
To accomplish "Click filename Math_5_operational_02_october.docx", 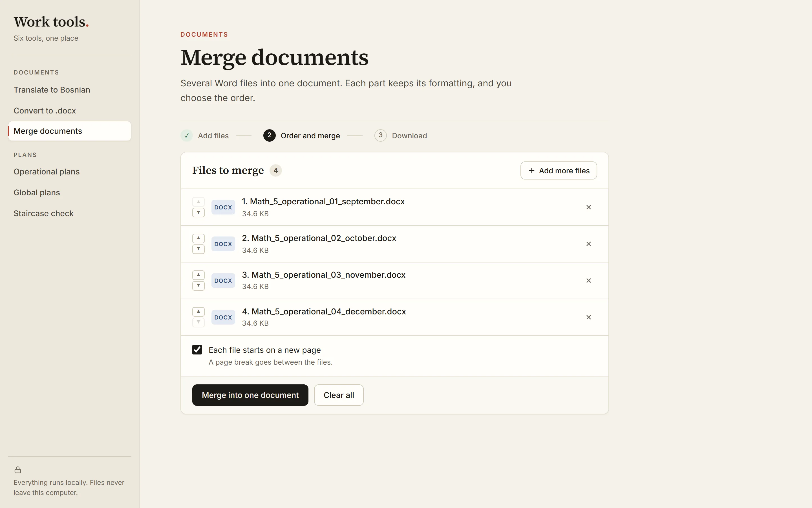I will pos(319,238).
